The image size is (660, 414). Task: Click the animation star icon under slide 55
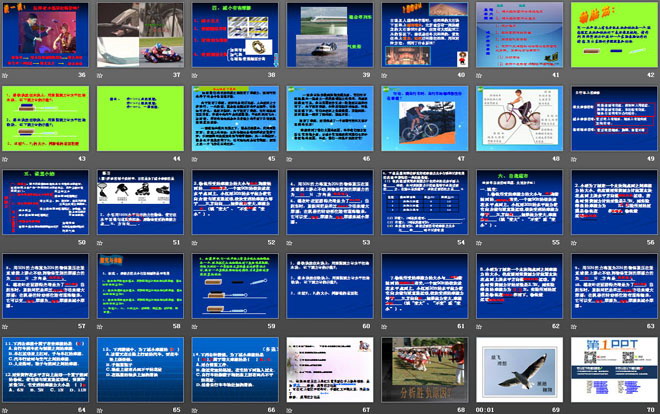pyautogui.click(x=479, y=243)
